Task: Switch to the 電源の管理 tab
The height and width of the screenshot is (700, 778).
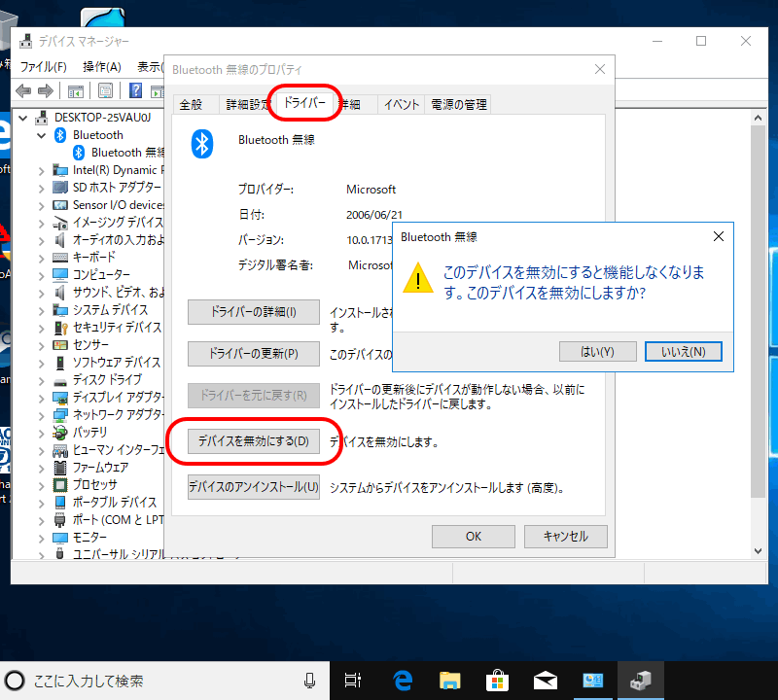Action: pos(458,105)
